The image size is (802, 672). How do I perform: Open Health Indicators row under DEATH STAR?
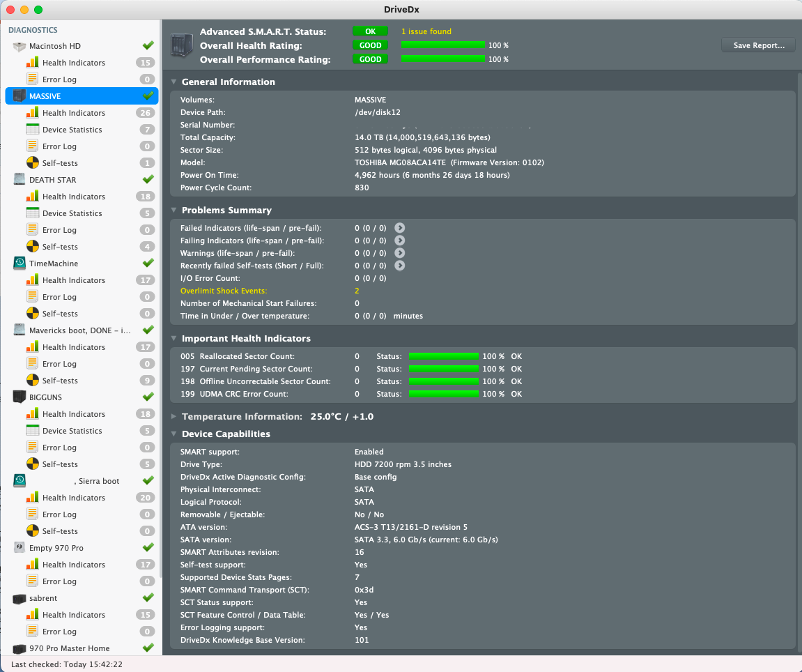[82, 197]
